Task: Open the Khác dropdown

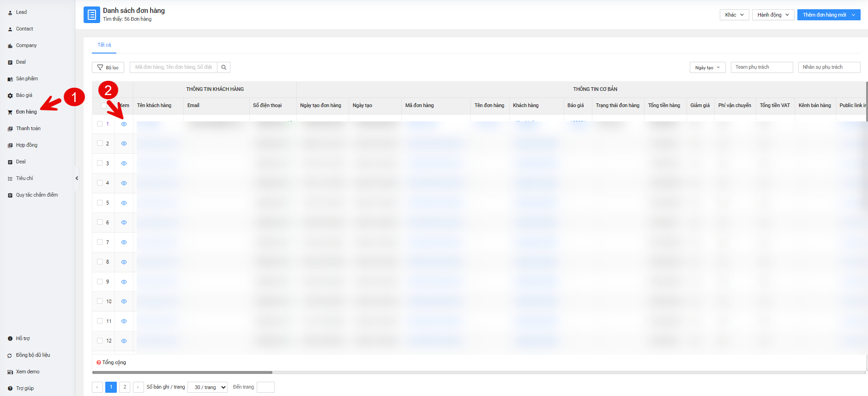Action: (734, 15)
